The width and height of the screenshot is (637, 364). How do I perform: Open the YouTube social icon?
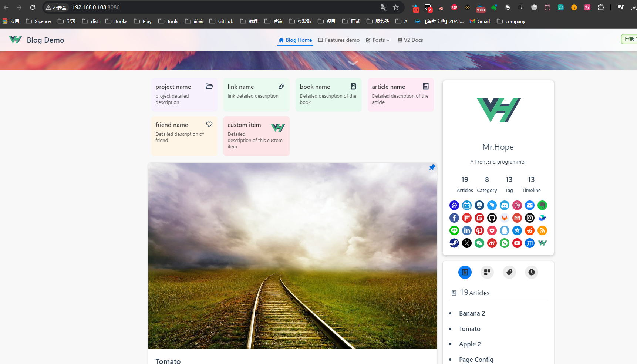[517, 243]
